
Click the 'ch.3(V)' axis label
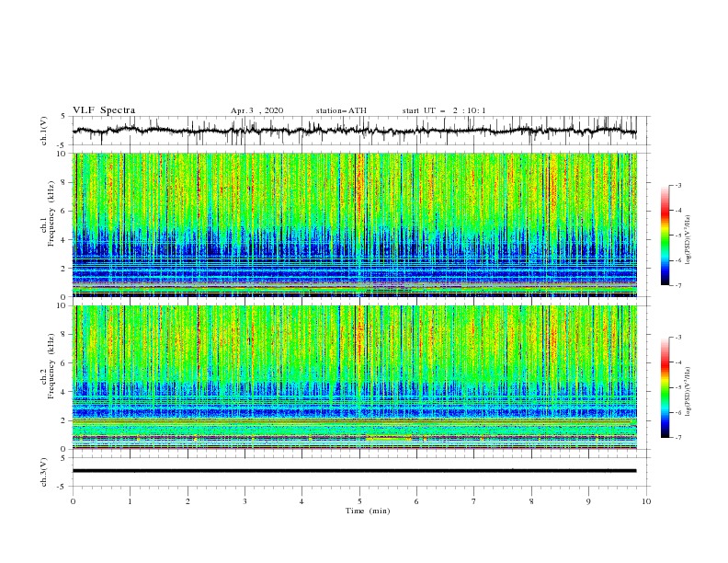(x=44, y=472)
